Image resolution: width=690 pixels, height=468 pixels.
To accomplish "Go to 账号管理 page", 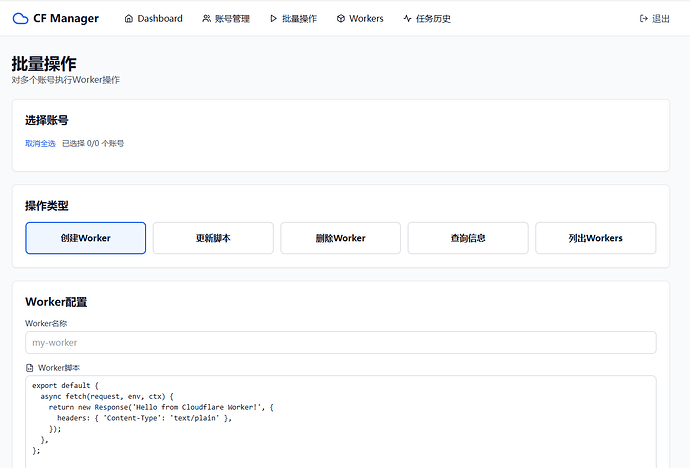I will 226,18.
